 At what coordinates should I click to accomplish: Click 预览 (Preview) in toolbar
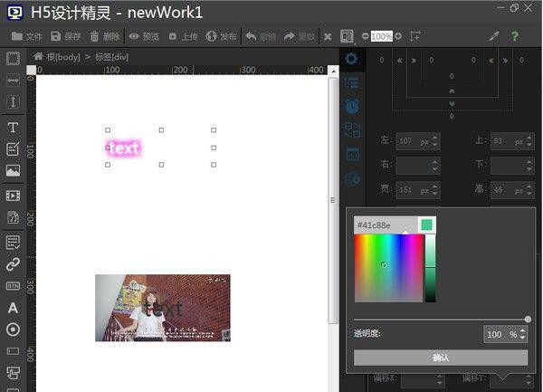click(143, 36)
